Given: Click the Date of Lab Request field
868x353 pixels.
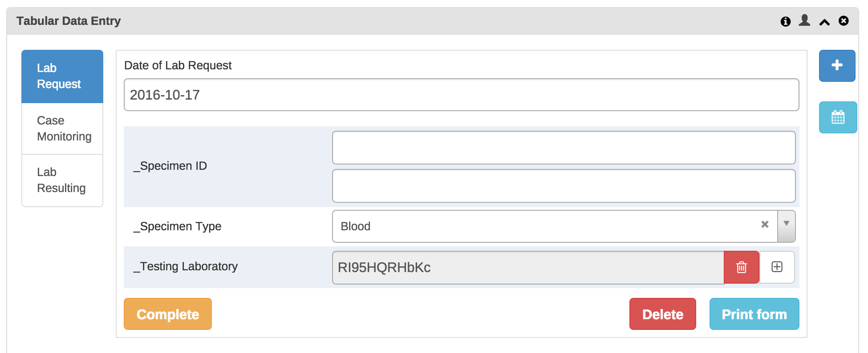Looking at the screenshot, I should point(461,95).
